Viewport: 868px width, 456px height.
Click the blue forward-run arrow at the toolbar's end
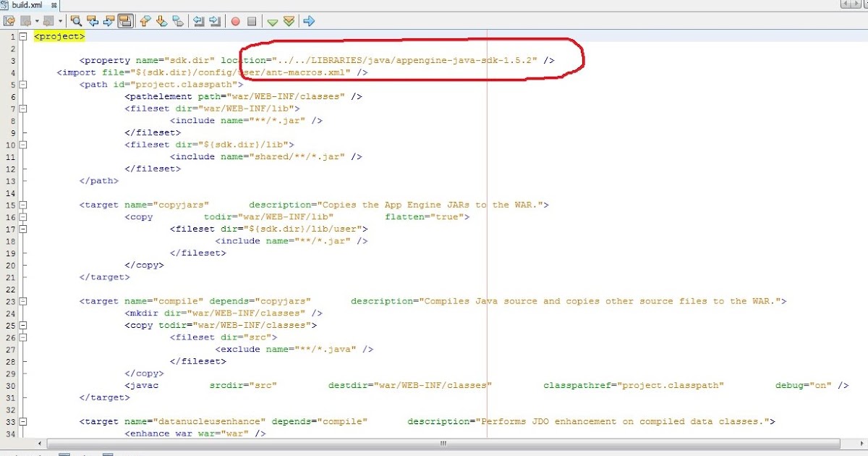coord(308,21)
